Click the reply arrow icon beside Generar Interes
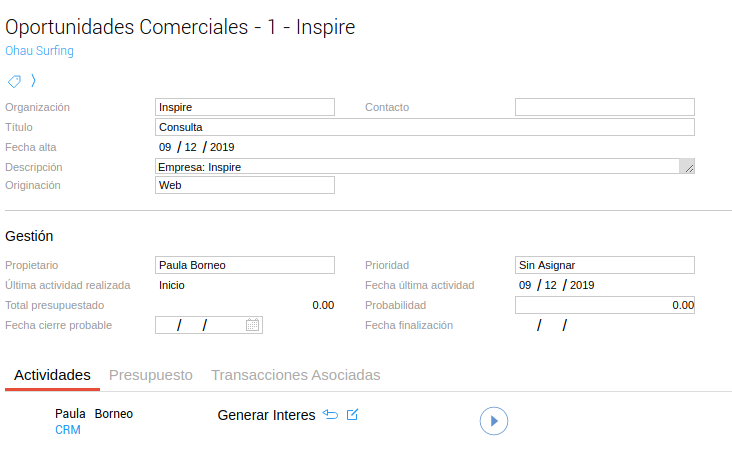Screen dimensions: 732x467 pyautogui.click(x=331, y=415)
